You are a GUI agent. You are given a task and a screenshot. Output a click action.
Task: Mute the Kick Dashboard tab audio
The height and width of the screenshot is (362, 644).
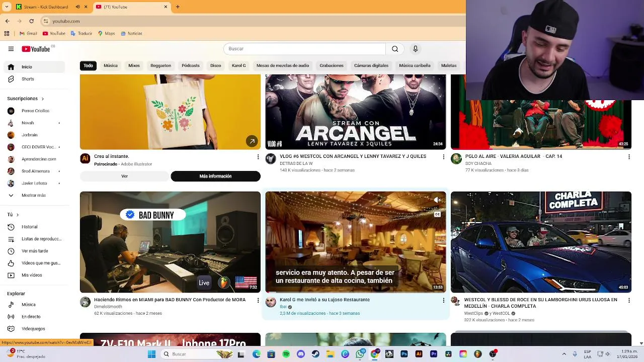click(x=77, y=7)
